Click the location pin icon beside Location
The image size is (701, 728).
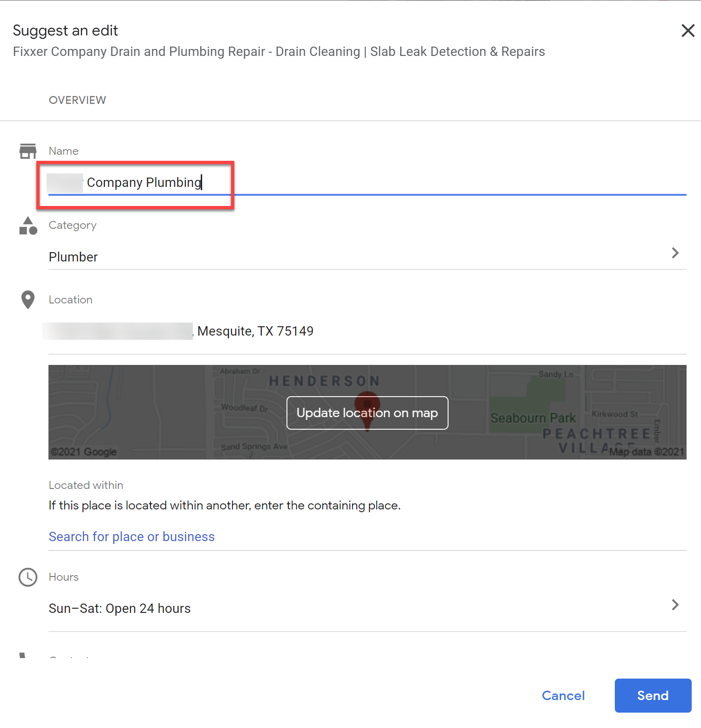point(27,300)
